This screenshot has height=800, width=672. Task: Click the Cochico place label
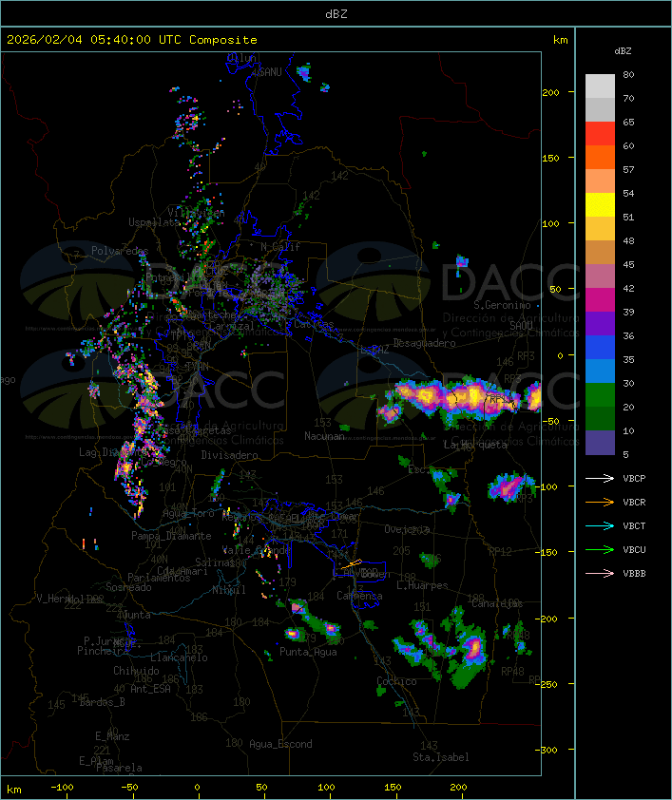396,681
